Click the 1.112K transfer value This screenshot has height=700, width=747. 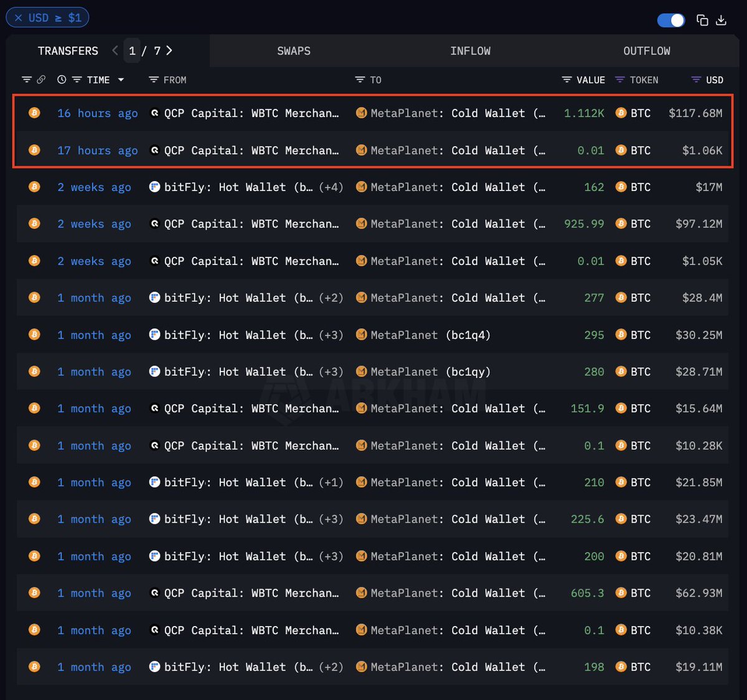click(584, 113)
